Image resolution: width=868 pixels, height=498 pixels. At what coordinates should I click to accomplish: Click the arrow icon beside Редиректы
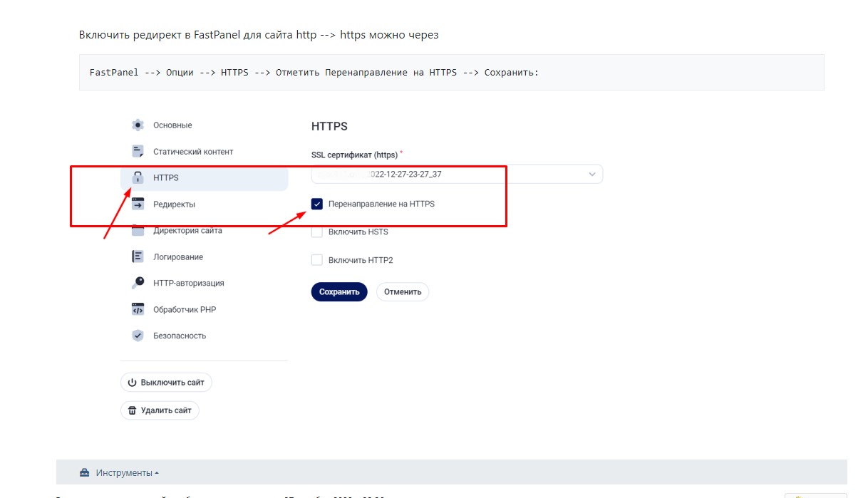(138, 204)
